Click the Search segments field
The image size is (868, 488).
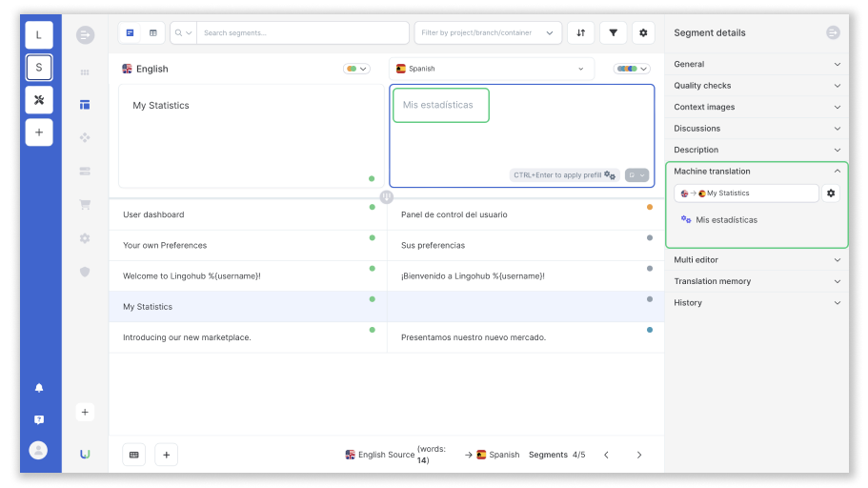(303, 32)
